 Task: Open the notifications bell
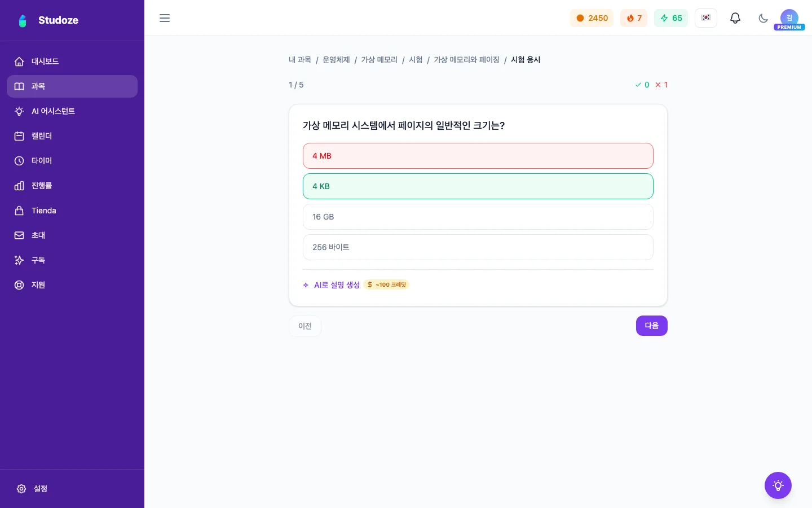[735, 18]
